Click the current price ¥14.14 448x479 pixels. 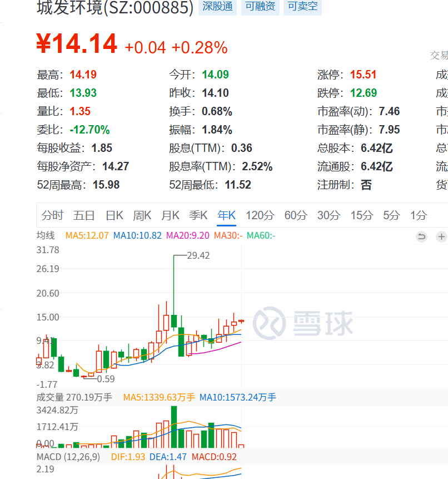pos(77,43)
